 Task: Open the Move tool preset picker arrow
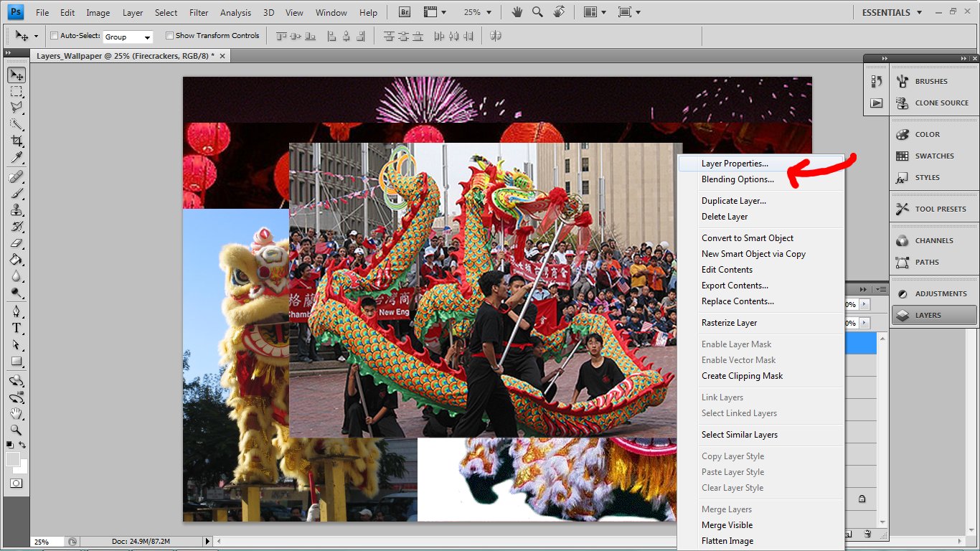[x=36, y=36]
